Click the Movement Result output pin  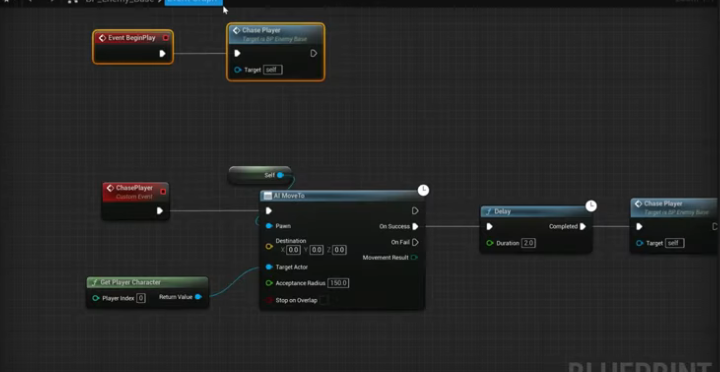tap(414, 258)
